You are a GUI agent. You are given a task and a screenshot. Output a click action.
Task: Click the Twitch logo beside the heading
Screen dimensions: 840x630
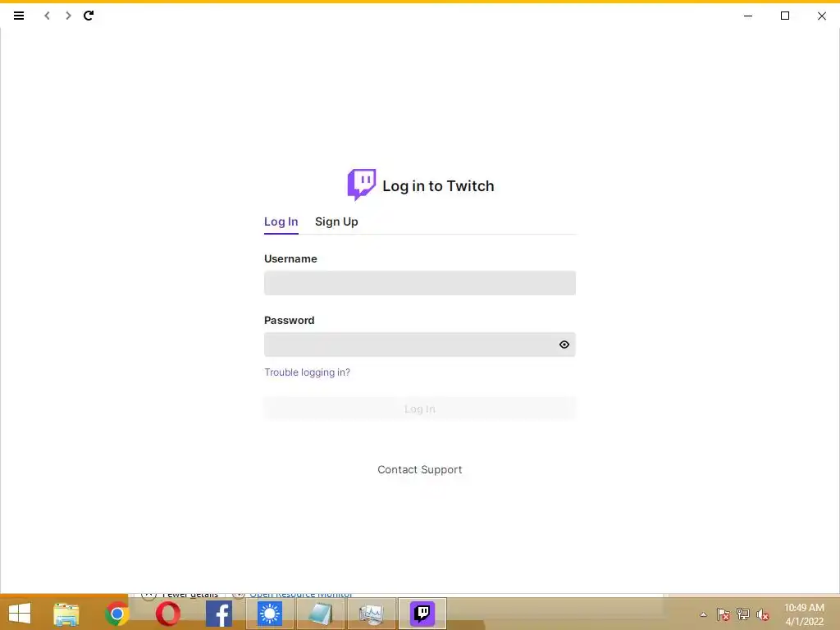click(x=362, y=185)
